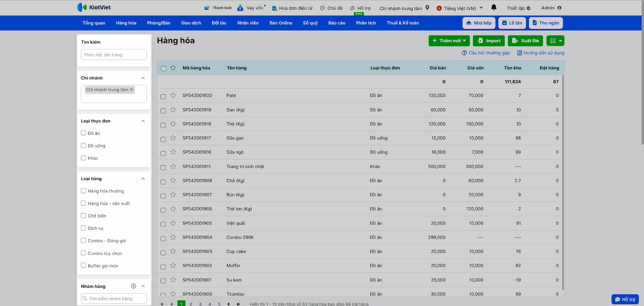Favorite the Sữa ngô product
Screen dimensions: 644x306
[173, 152]
